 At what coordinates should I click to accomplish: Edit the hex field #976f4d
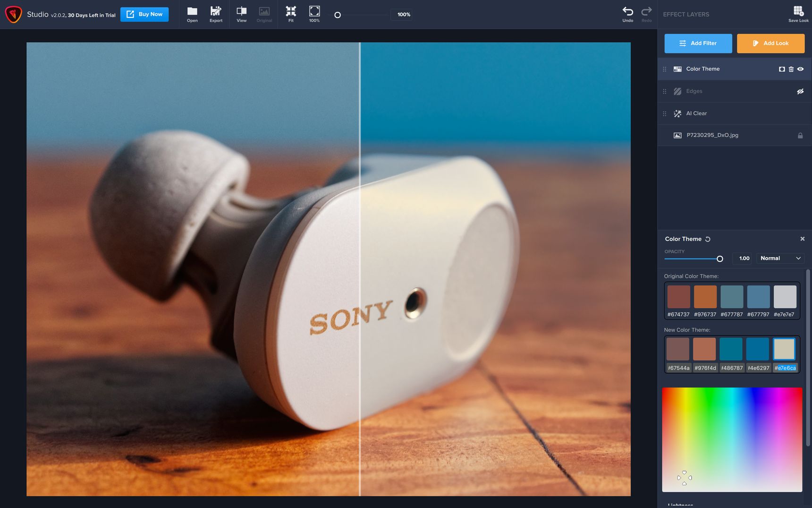[705, 368]
